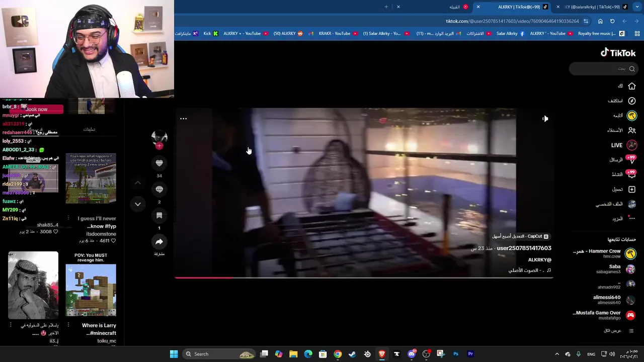Open TikTok home (لك) sidebar icon

631,86
